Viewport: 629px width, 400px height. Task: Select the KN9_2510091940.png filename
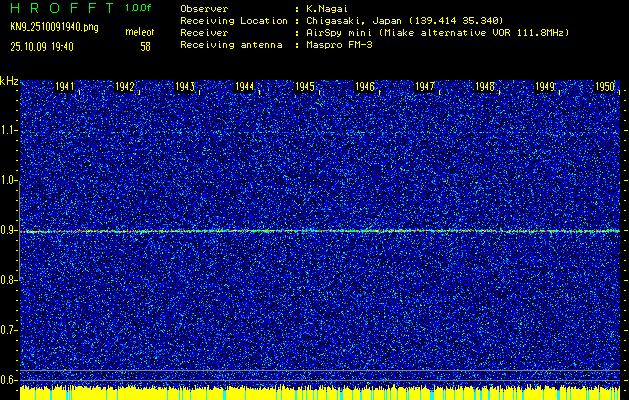coord(53,26)
